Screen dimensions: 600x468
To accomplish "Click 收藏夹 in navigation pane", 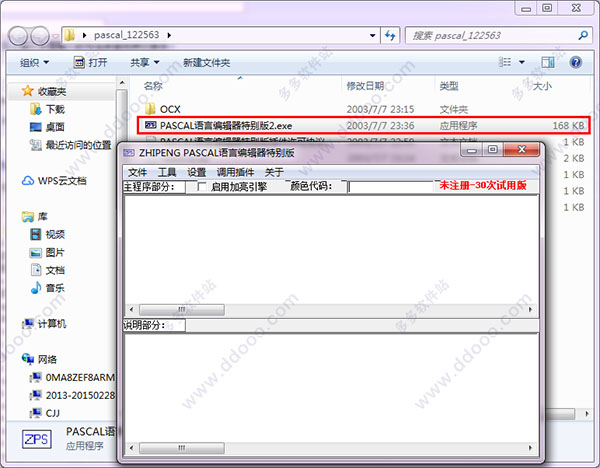I will [x=52, y=91].
